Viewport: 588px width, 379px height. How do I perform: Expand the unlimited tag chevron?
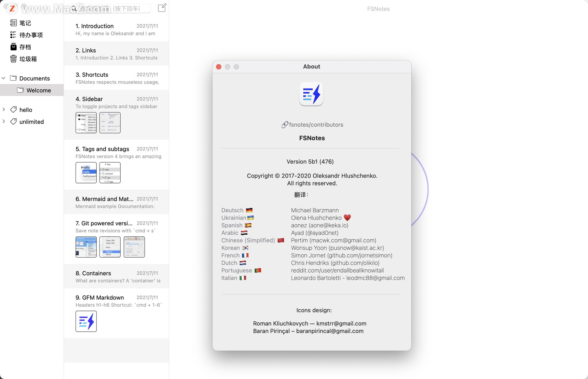(x=4, y=121)
